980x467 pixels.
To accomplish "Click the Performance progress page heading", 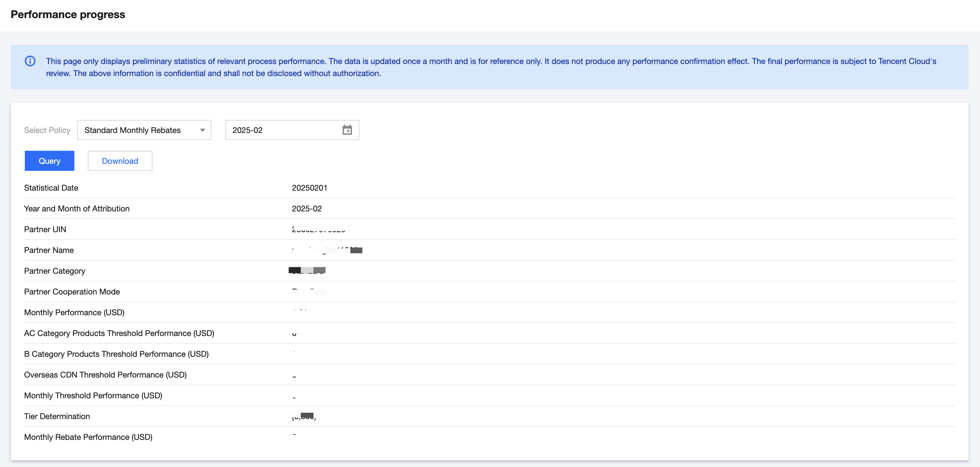I will [x=68, y=14].
